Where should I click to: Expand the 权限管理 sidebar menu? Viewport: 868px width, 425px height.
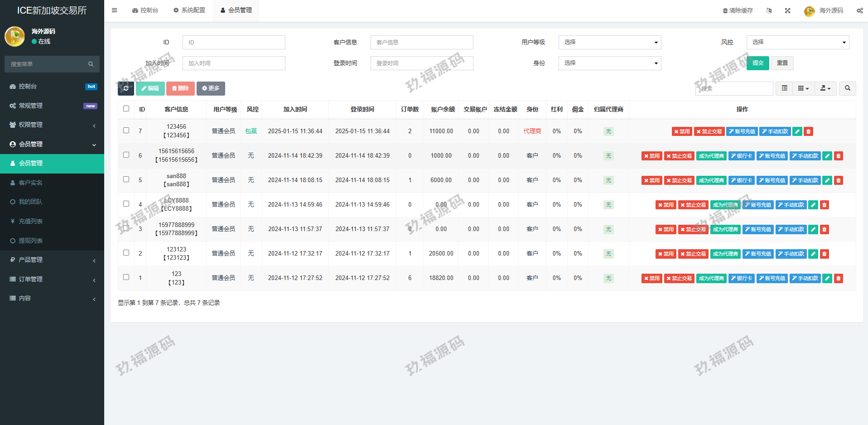tap(52, 125)
